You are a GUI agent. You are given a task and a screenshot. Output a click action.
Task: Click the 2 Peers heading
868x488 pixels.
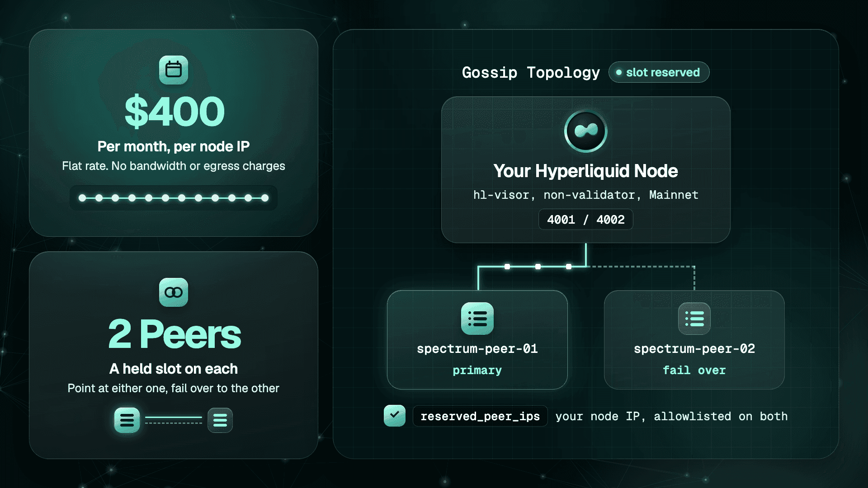pos(175,334)
